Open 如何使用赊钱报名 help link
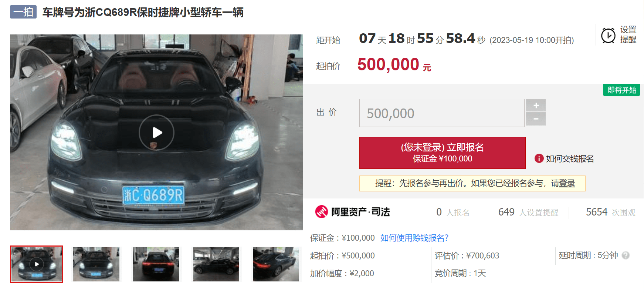 tap(414, 238)
